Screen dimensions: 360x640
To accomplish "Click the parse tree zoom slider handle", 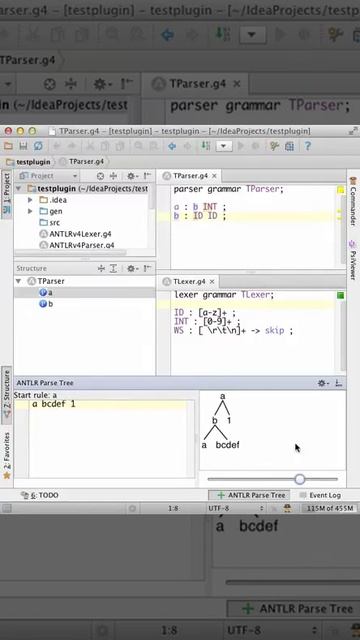I will click(300, 479).
